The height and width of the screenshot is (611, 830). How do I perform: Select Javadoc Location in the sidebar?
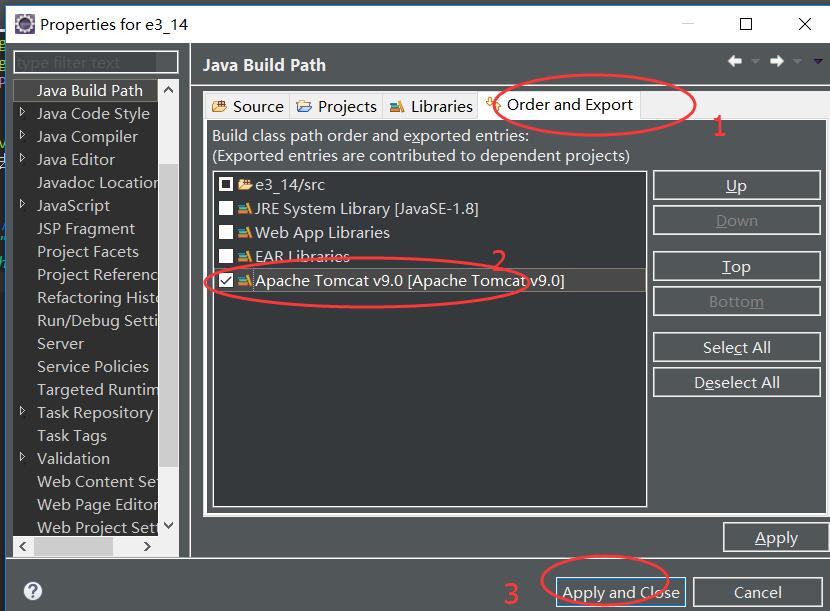pyautogui.click(x=97, y=183)
